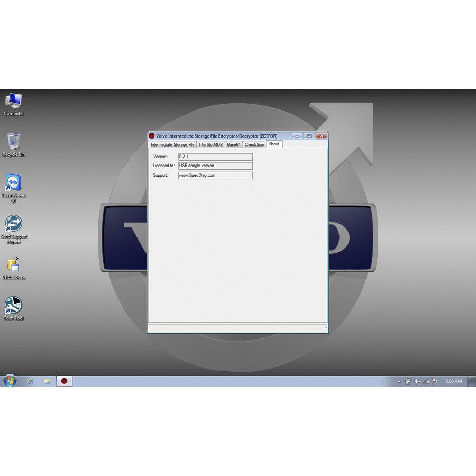Click the resize grip in status bar
This screenshot has height=476, width=476.
point(325,329)
